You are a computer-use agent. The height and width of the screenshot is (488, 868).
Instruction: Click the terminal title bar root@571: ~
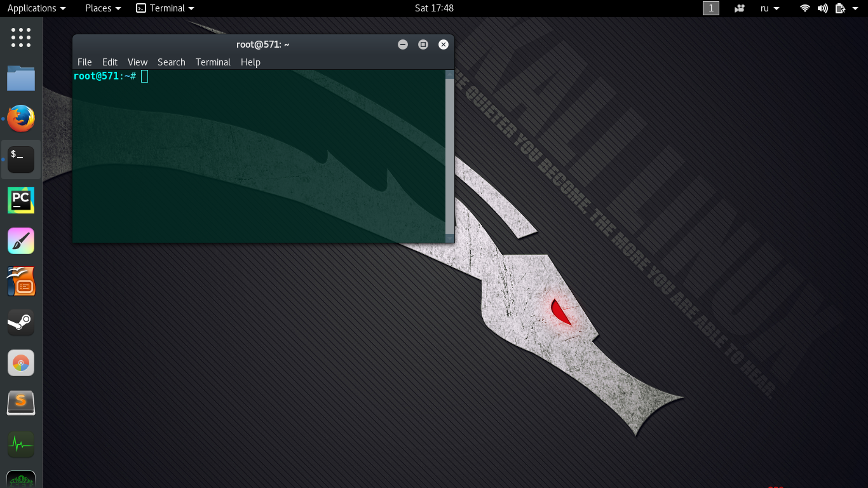pos(263,44)
